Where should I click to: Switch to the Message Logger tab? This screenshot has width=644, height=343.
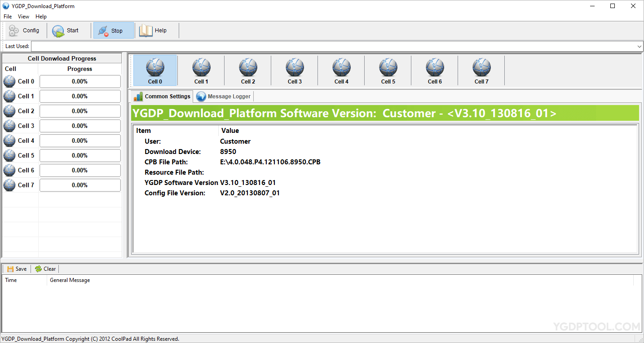click(x=224, y=96)
